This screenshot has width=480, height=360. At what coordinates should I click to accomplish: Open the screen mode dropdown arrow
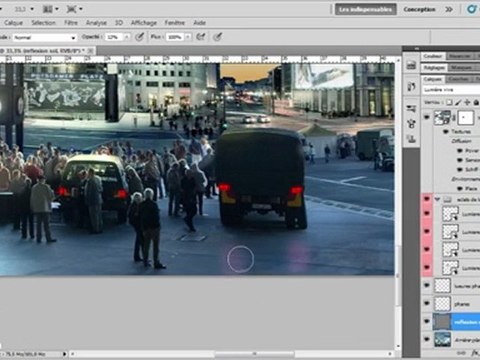pyautogui.click(x=81, y=9)
